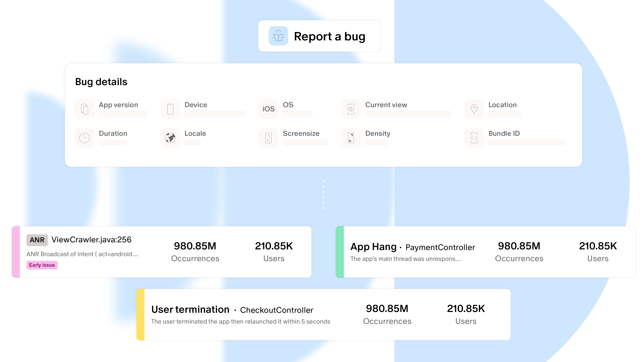Click the Early issue tag
Image resolution: width=644 pixels, height=362 pixels.
click(x=42, y=265)
